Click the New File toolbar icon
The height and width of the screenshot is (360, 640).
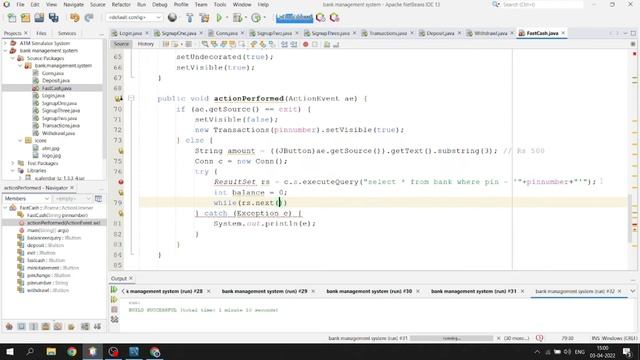(x=12, y=18)
